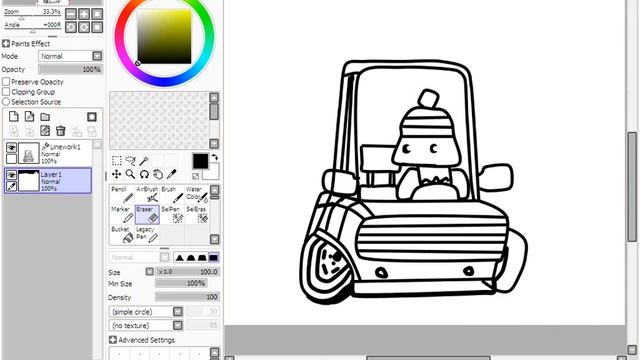Click the canvas vertical scrollbar thumb

(x=632, y=187)
